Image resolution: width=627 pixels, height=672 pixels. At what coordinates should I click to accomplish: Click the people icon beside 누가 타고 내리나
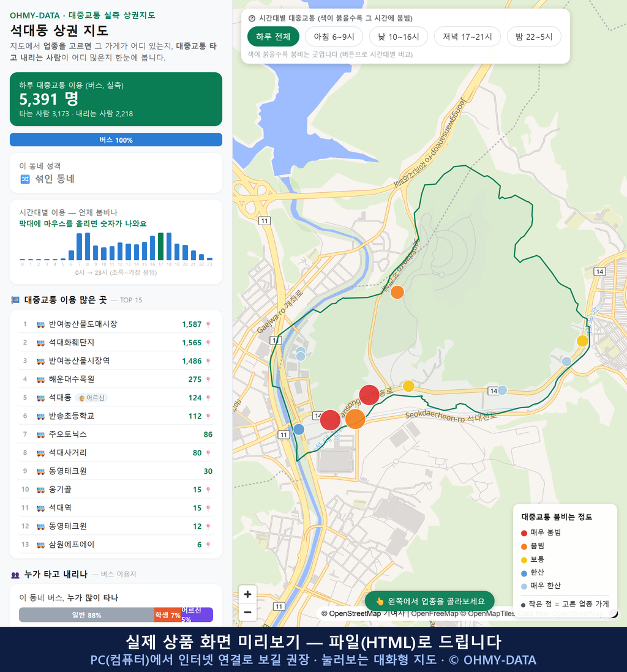click(15, 575)
